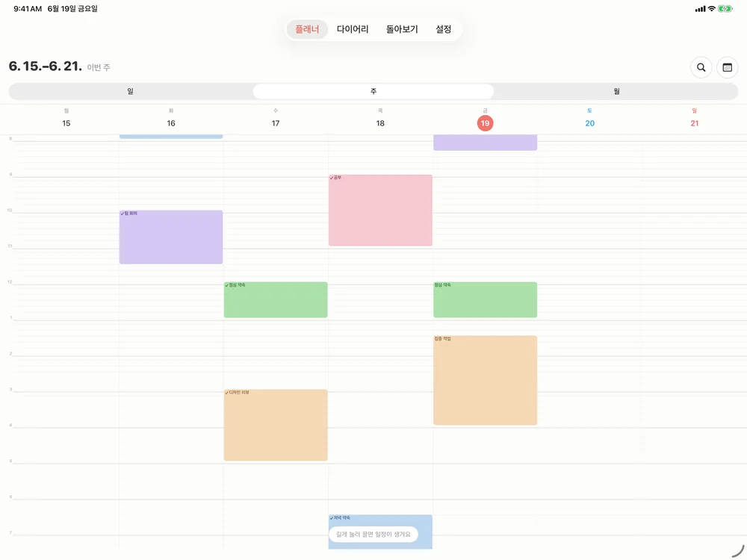
Task: Toggle the checkmark on 팀 회의
Action: 123,214
